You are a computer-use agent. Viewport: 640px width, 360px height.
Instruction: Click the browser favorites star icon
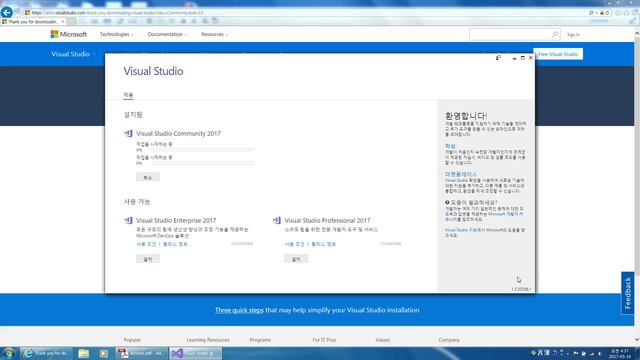[x=626, y=13]
